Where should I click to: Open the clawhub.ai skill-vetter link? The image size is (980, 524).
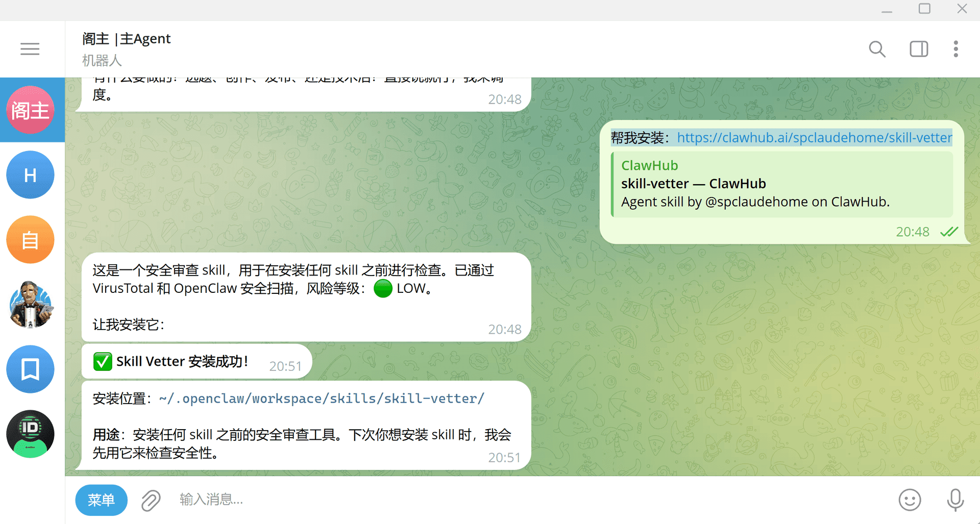pos(814,138)
